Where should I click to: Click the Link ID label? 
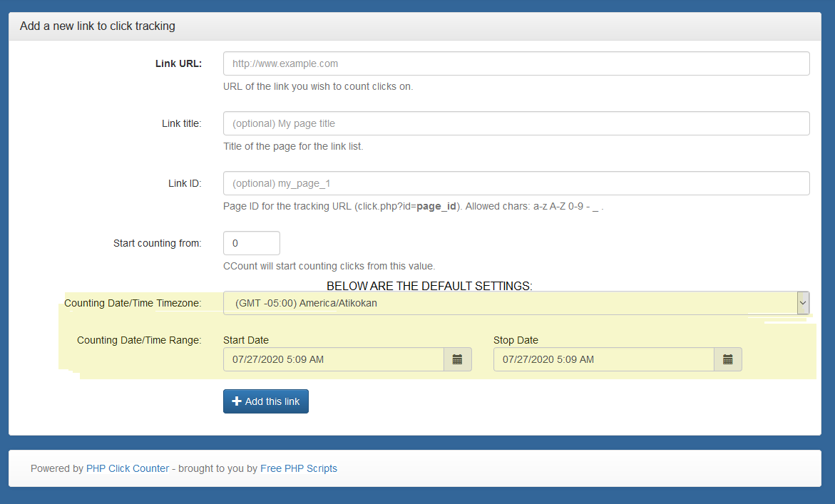pyautogui.click(x=185, y=183)
